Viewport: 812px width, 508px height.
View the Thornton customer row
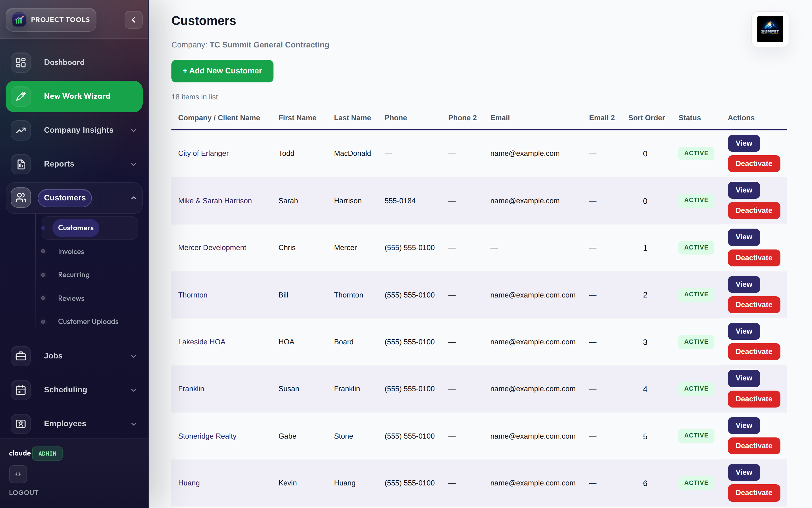coord(743,284)
